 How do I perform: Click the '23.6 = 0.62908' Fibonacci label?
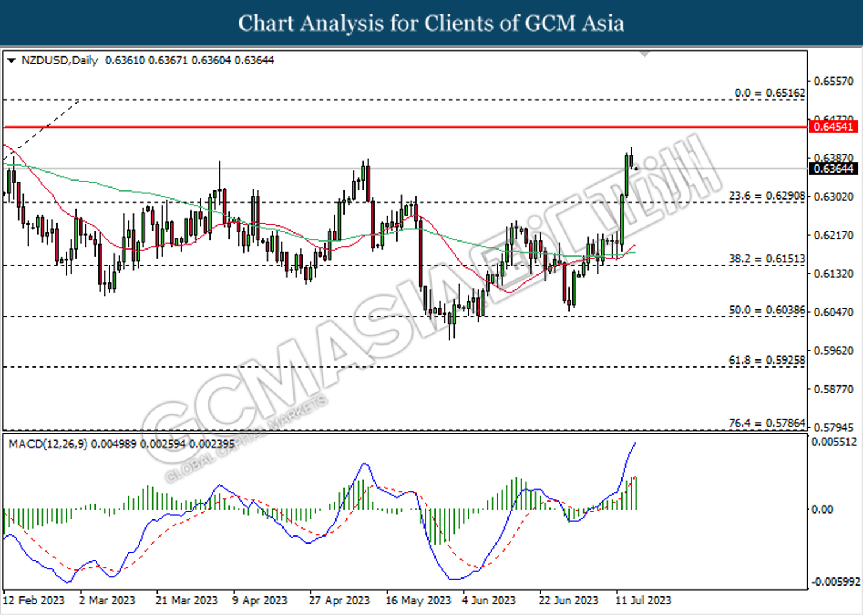(x=767, y=196)
